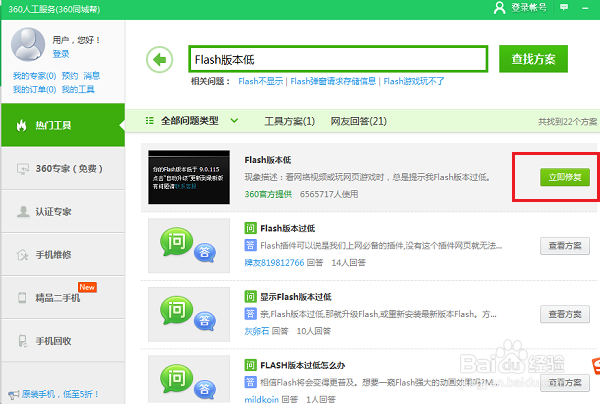Open the 精品二手机 sidebar item
600x404 pixels.
(x=63, y=298)
